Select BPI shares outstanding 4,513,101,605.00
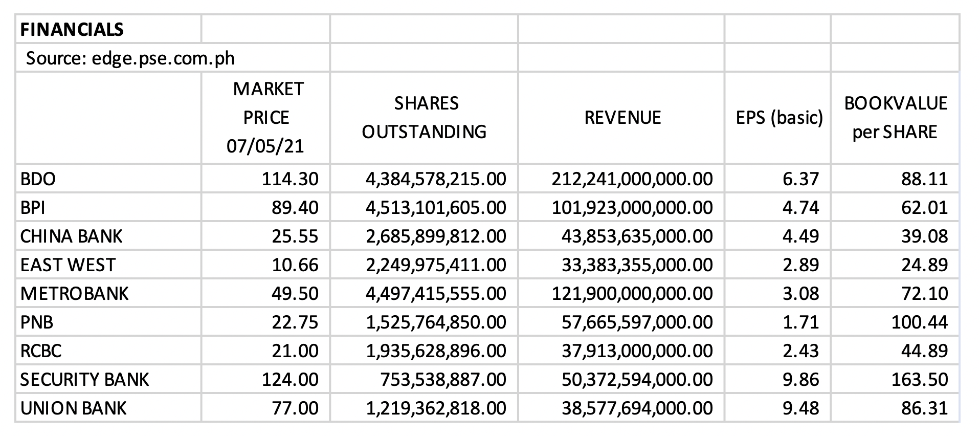 coord(424,207)
